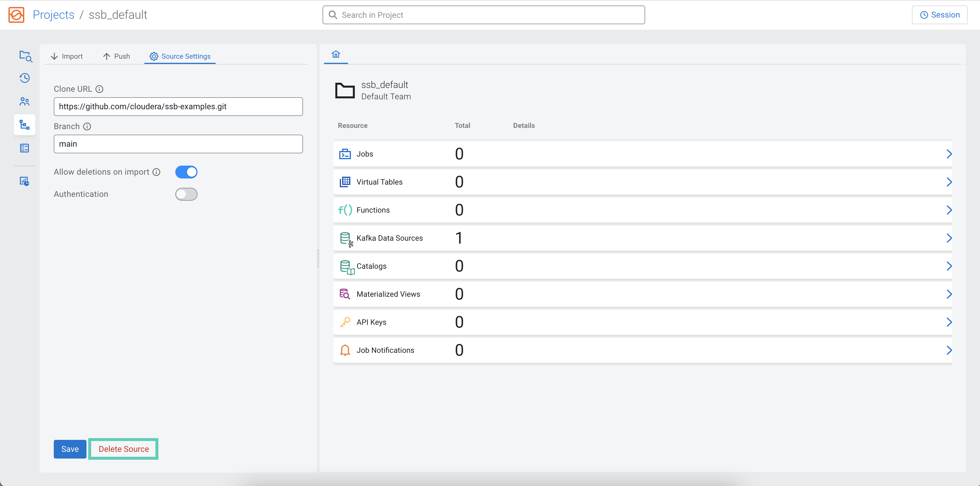This screenshot has width=980, height=486.
Task: Click the Delete Source button
Action: pos(124,449)
